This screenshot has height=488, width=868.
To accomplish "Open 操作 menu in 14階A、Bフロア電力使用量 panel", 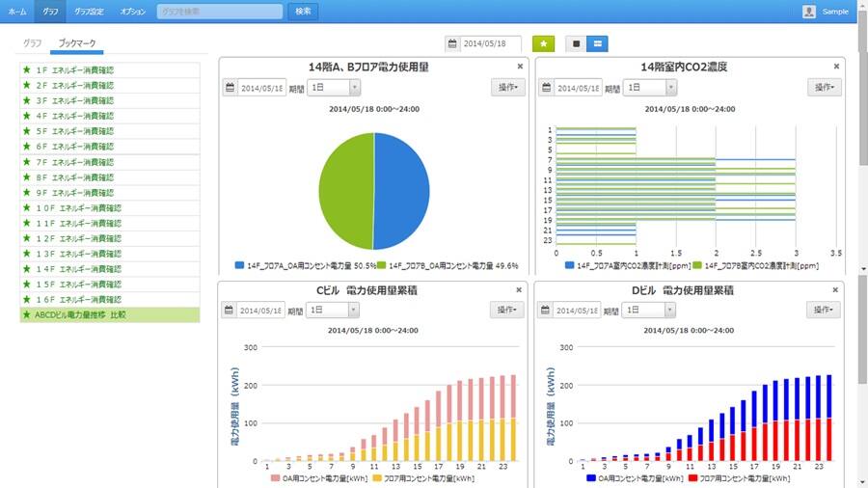I will tap(507, 88).
